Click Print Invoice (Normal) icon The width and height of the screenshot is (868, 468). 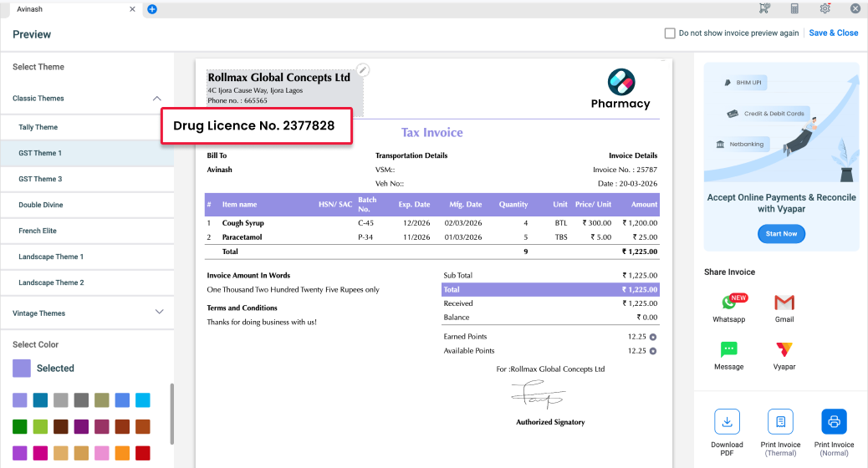835,422
